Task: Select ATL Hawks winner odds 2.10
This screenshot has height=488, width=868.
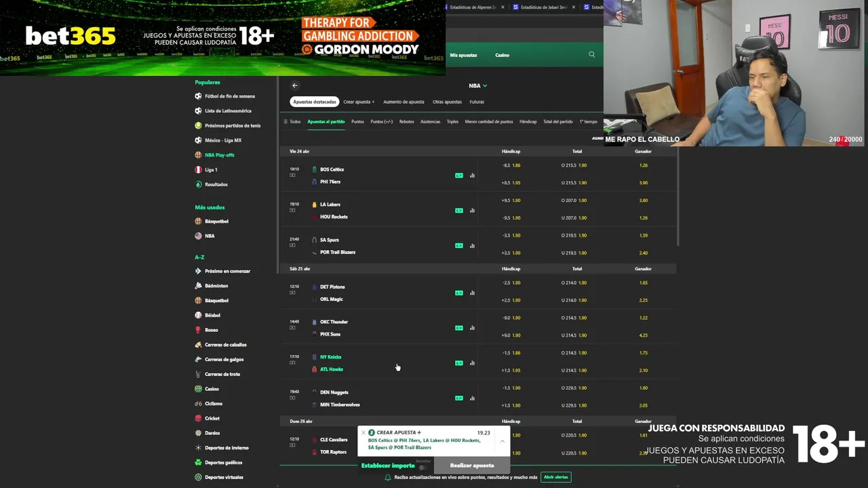Action: [644, 371]
